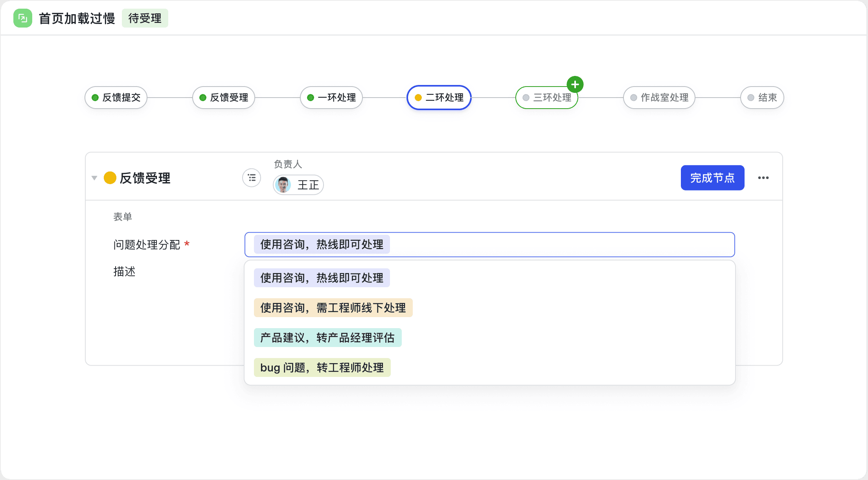Select the 二环处理 workflow node
The height and width of the screenshot is (480, 868).
tap(439, 98)
